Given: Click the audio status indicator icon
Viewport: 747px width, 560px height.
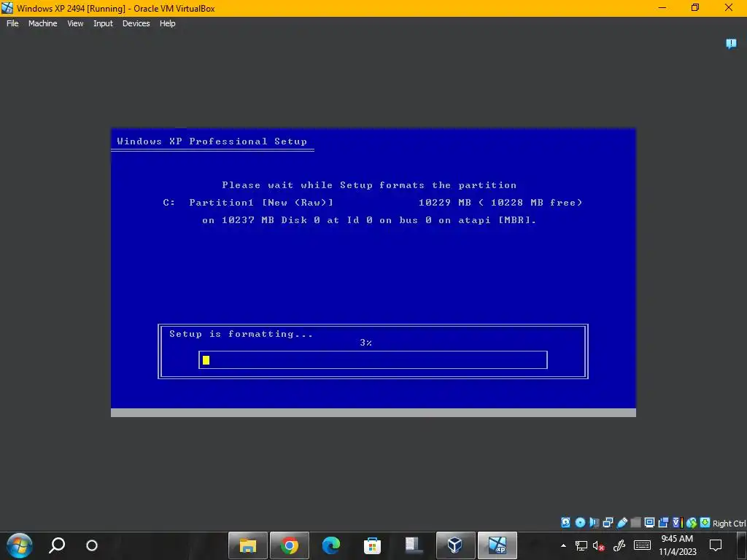Looking at the screenshot, I should pos(594,522).
